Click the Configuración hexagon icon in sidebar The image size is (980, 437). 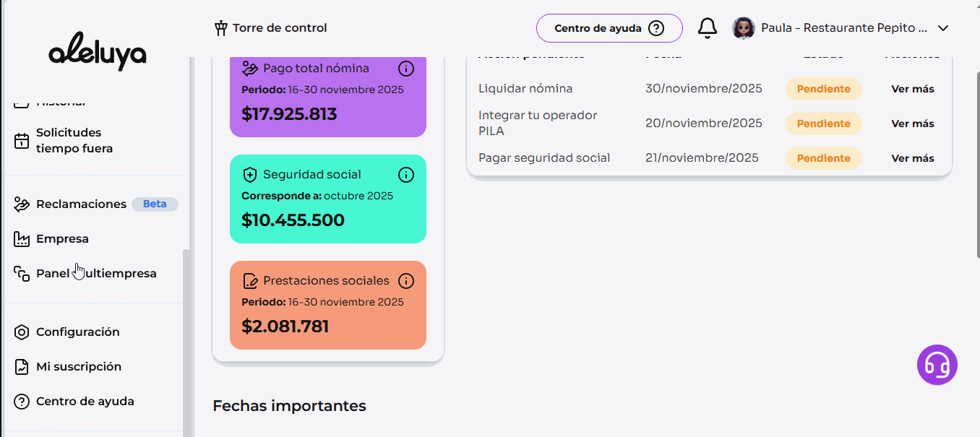(x=22, y=332)
